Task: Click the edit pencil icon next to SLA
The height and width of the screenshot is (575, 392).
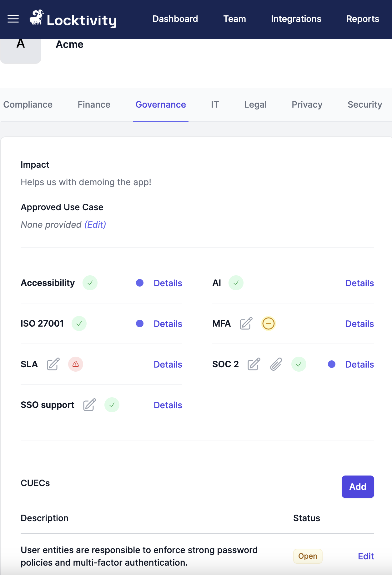Action: point(53,364)
